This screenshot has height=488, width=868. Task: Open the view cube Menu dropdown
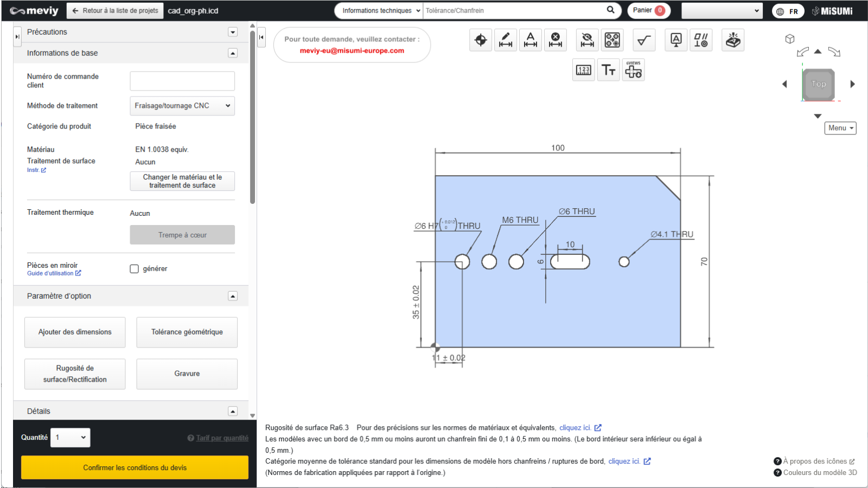tap(840, 128)
